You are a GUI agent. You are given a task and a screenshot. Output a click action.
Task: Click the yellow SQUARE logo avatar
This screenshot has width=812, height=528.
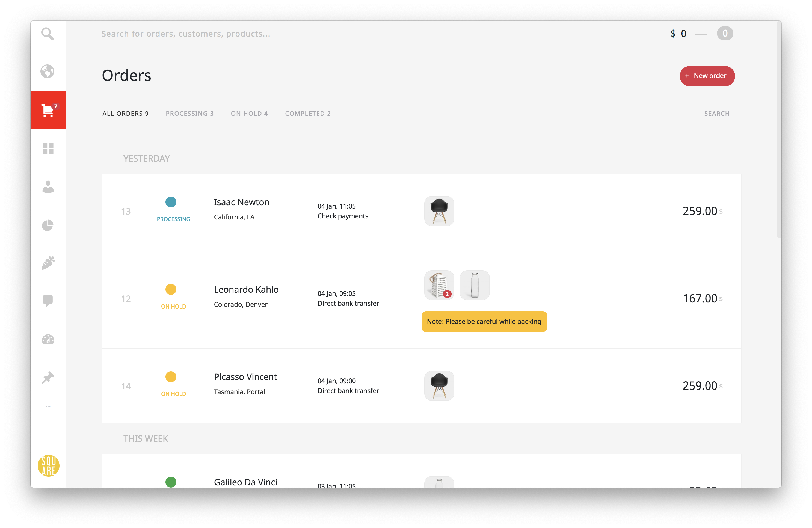pyautogui.click(x=48, y=465)
